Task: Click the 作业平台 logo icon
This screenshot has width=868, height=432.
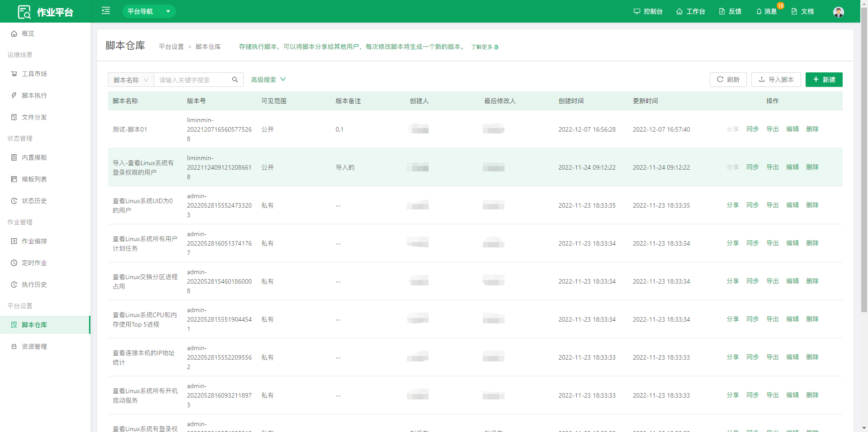Action: (x=24, y=12)
